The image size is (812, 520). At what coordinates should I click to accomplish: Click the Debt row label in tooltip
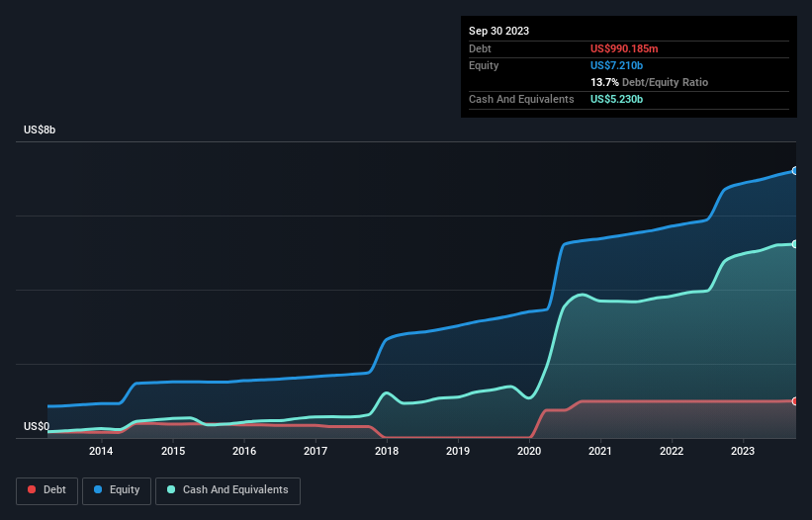click(x=480, y=48)
